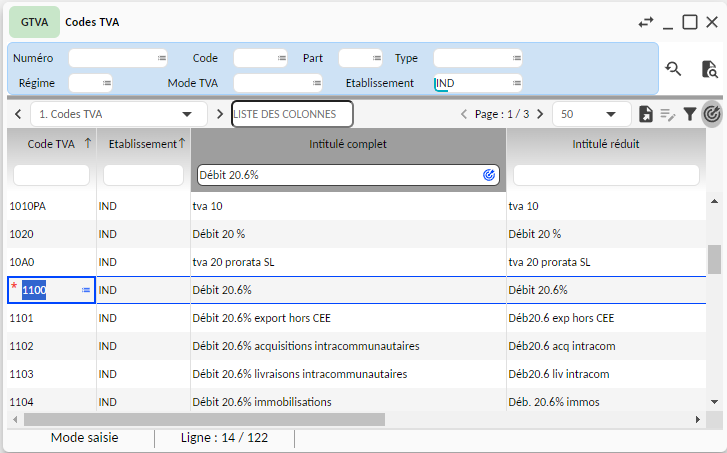
Task: Select the Intitulé complet column header
Action: click(347, 144)
